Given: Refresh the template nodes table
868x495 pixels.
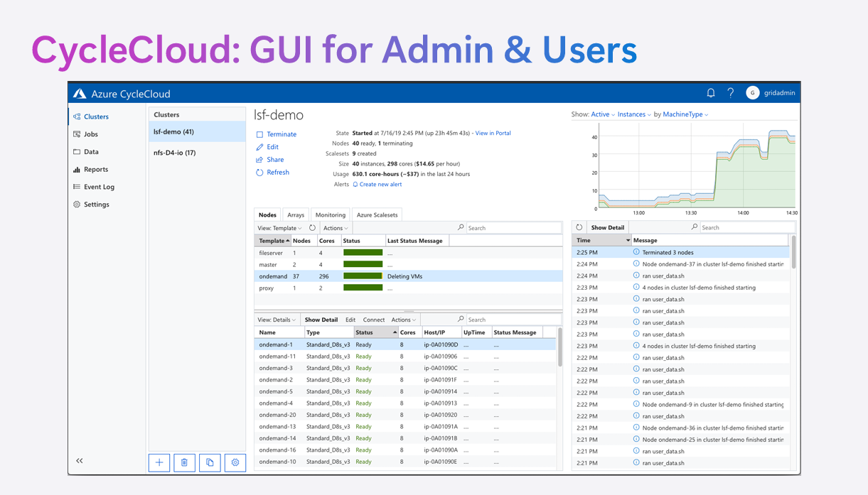Looking at the screenshot, I should [312, 228].
